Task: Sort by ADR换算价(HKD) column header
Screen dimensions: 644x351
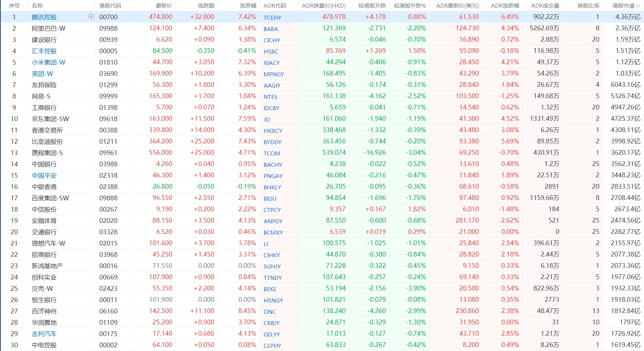Action: pyautogui.click(x=323, y=6)
